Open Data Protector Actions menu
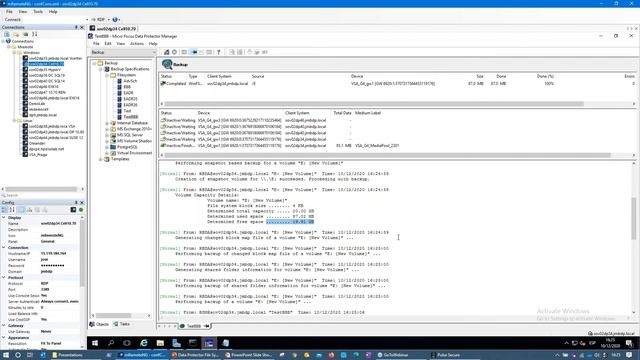Screen dimensions: 640x360 click(137, 44)
